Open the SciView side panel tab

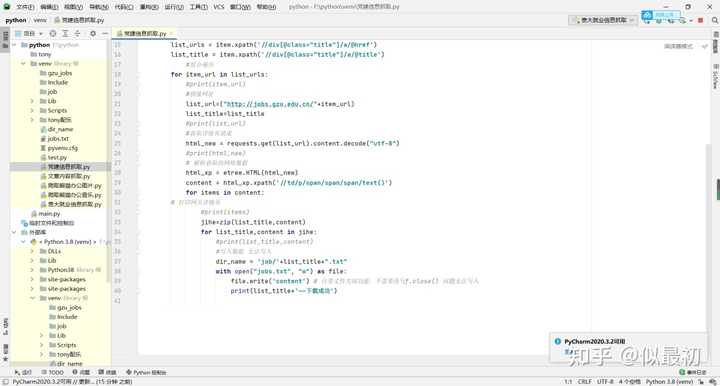[715, 77]
